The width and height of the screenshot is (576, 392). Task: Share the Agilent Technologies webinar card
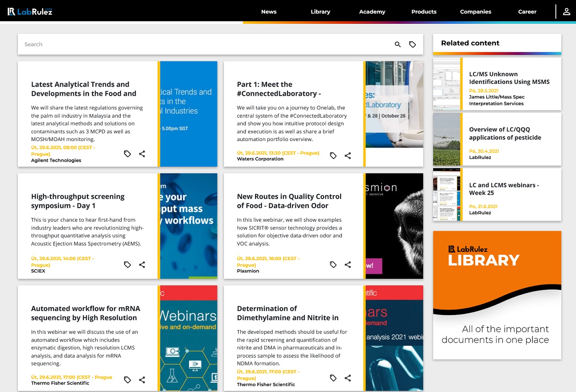[142, 154]
